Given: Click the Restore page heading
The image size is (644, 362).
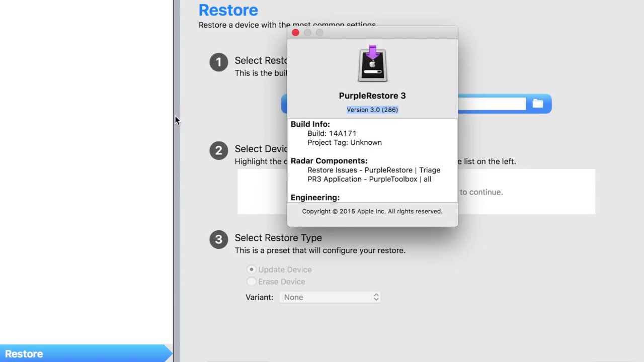Looking at the screenshot, I should tap(228, 10).
